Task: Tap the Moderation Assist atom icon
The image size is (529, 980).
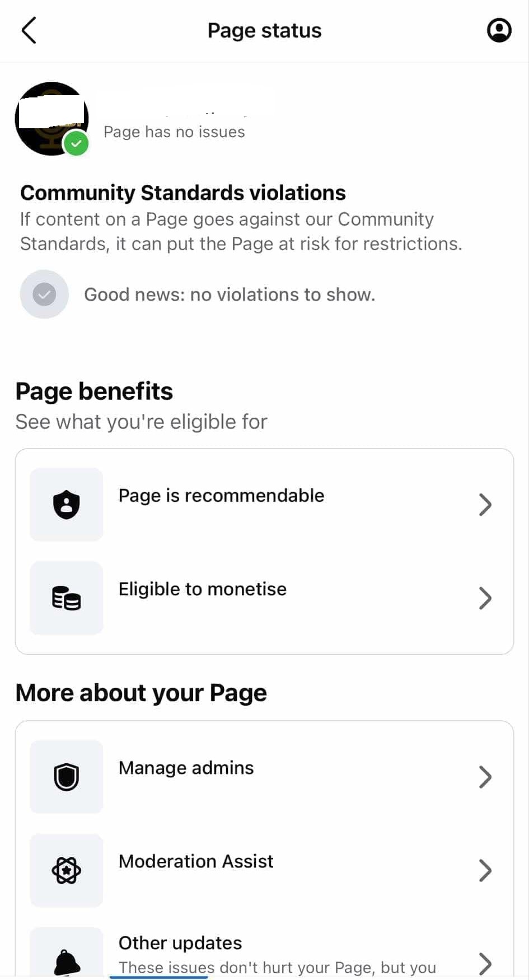Action: click(x=67, y=871)
